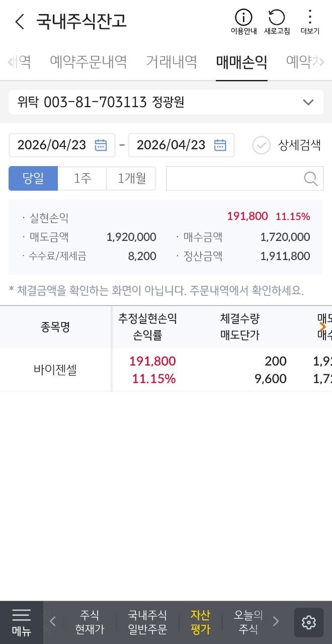
Task: Switch to the 거래내역 tab
Action: [171, 62]
